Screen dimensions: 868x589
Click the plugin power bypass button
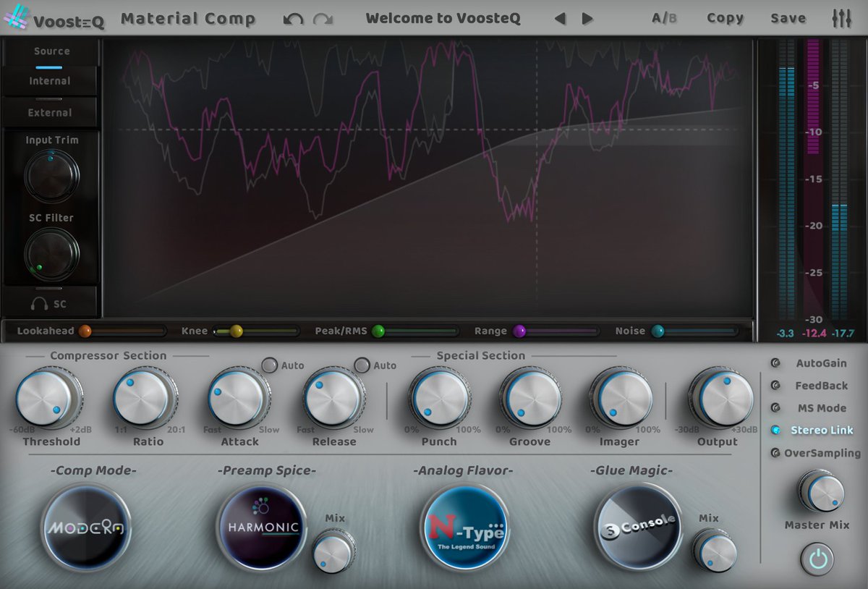pos(817,560)
